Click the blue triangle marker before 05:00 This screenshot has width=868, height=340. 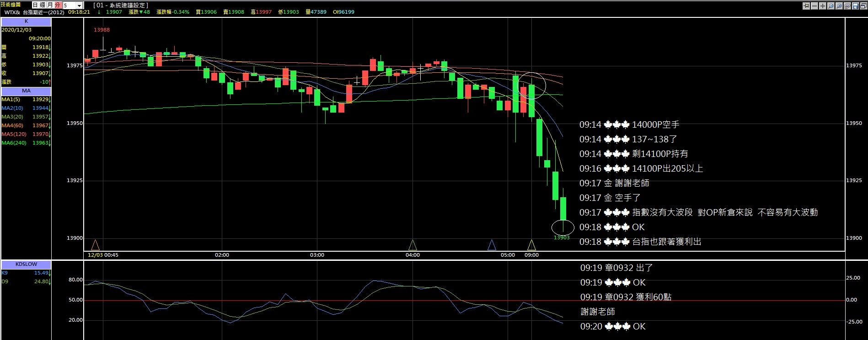coord(492,245)
